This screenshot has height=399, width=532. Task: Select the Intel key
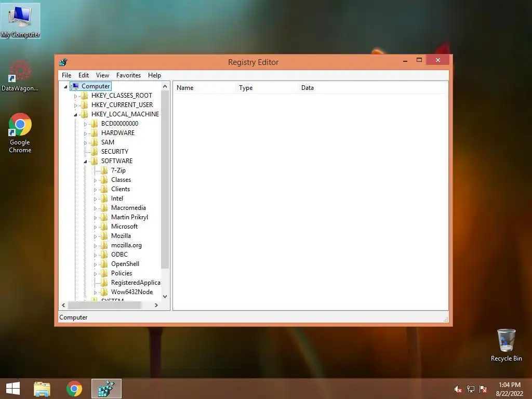coord(117,198)
